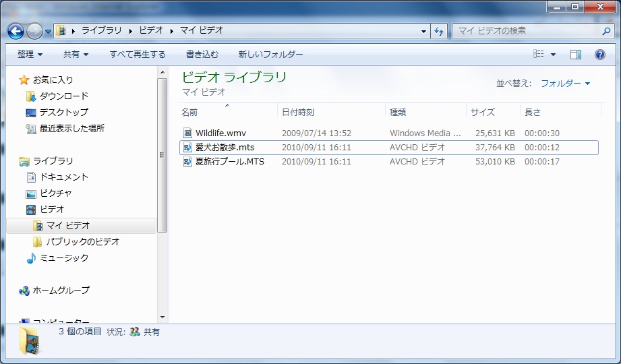Select ドキュメント library in sidebar
Image resolution: width=621 pixels, height=364 pixels.
pyautogui.click(x=63, y=177)
